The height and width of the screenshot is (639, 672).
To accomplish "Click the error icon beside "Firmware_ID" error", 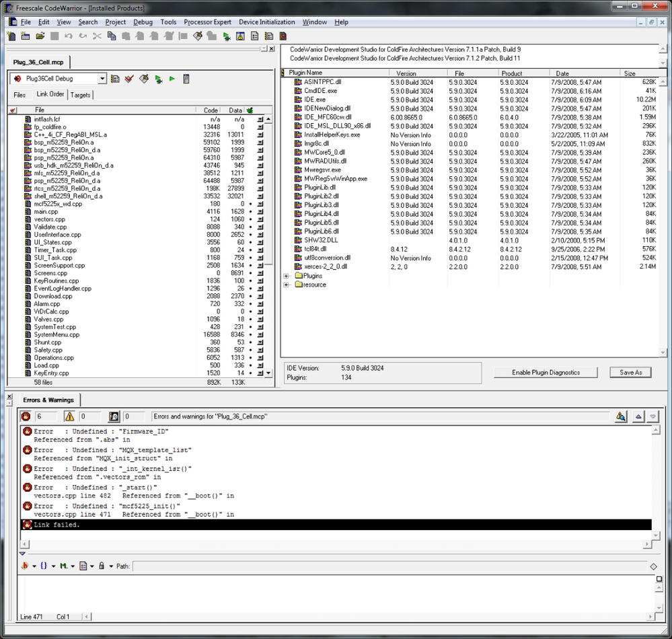I will click(28, 431).
